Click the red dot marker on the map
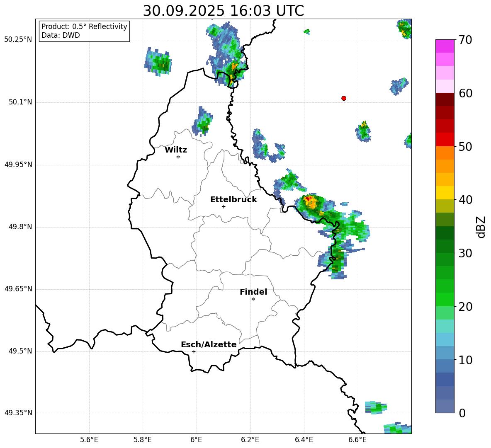 [x=343, y=98]
